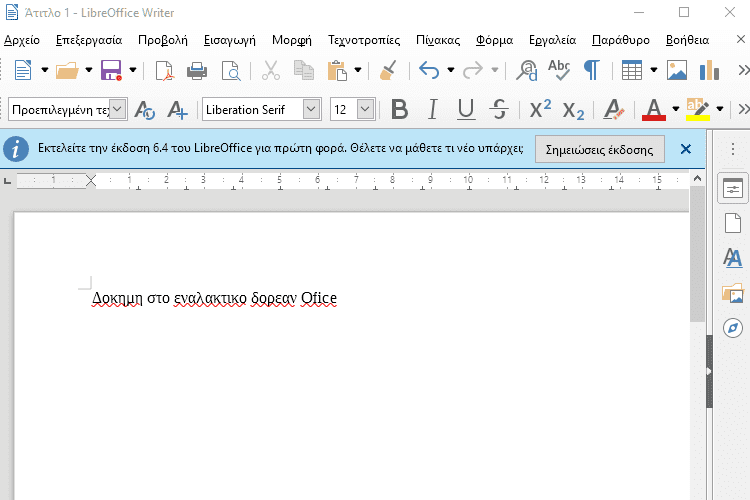Open the Αρχείο menu

(x=22, y=40)
